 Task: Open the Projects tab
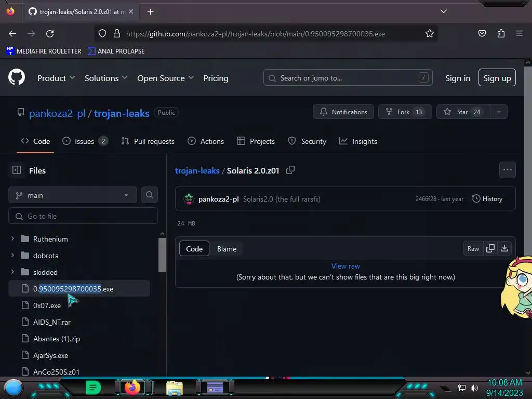[x=256, y=141]
